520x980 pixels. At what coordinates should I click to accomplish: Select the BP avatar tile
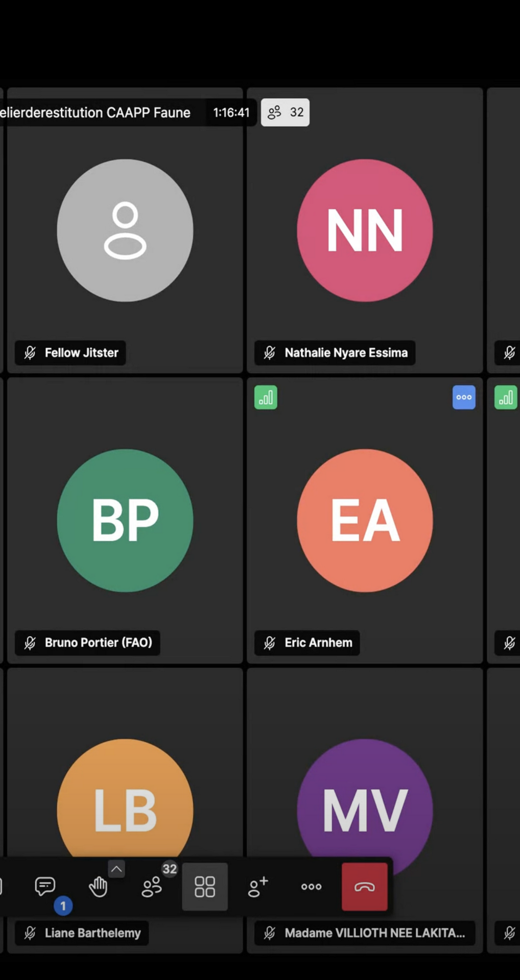point(125,520)
